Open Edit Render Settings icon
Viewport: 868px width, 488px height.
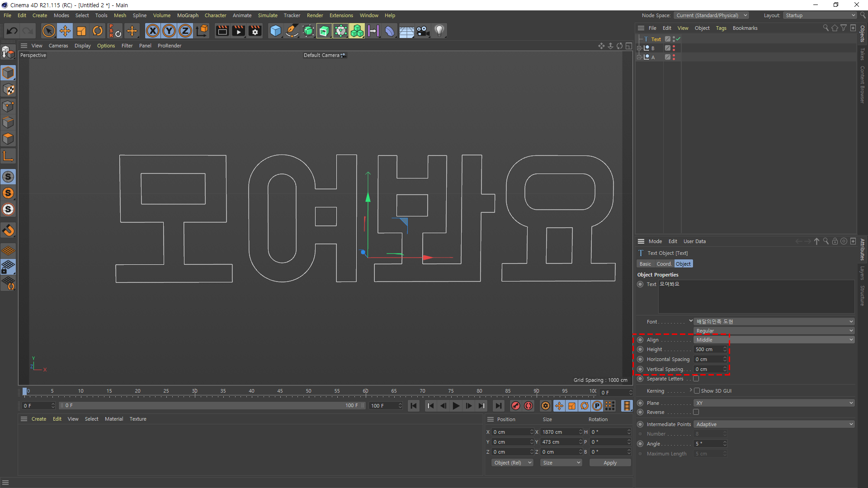tap(255, 31)
